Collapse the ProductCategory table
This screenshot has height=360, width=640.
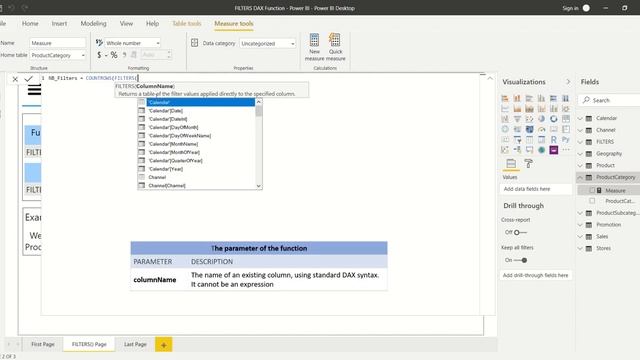click(x=580, y=178)
